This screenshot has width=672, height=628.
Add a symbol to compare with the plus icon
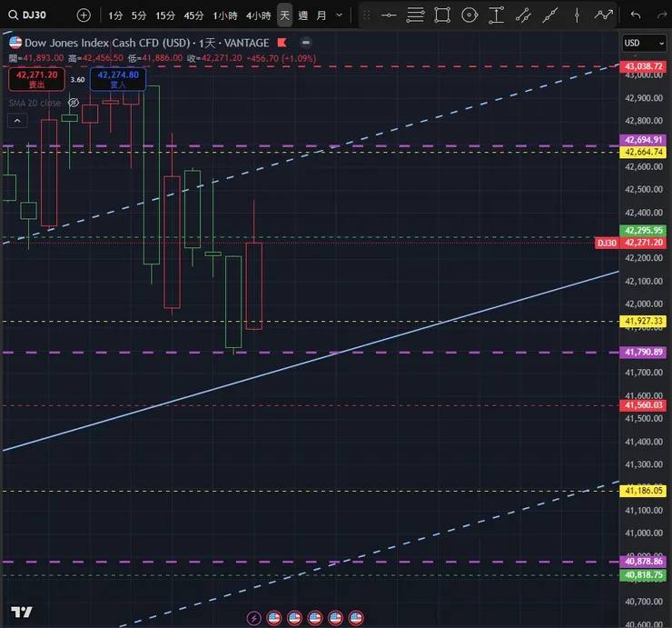(x=84, y=15)
